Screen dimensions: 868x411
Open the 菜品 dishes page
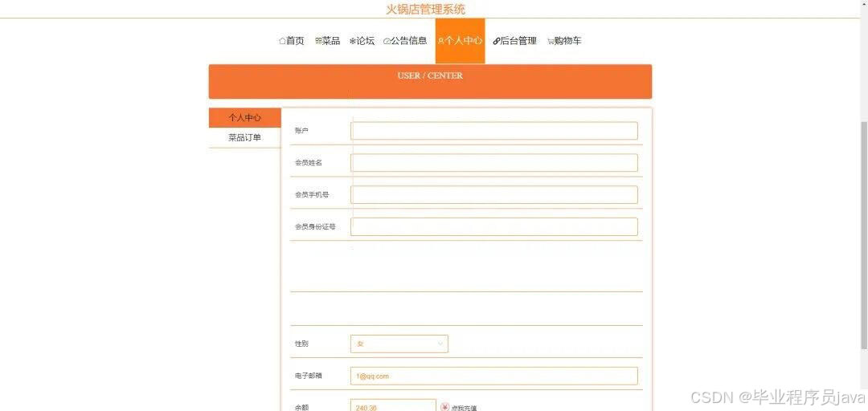[x=327, y=41]
